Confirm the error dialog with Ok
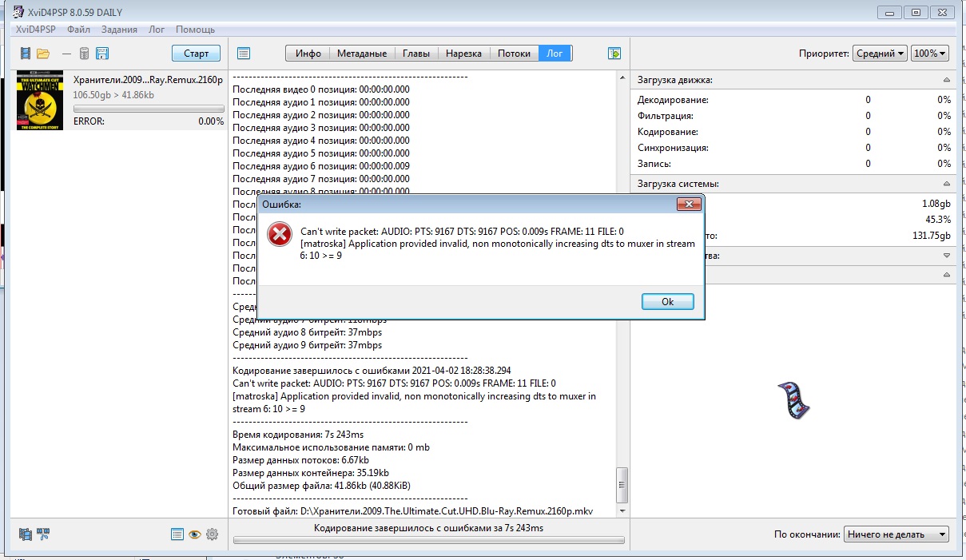 [668, 302]
